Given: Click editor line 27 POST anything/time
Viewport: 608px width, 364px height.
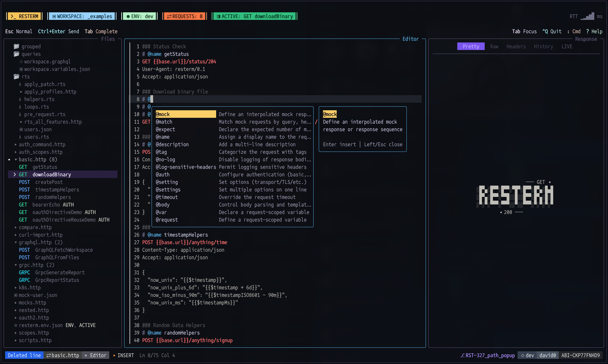Looking at the screenshot, I should [185, 242].
